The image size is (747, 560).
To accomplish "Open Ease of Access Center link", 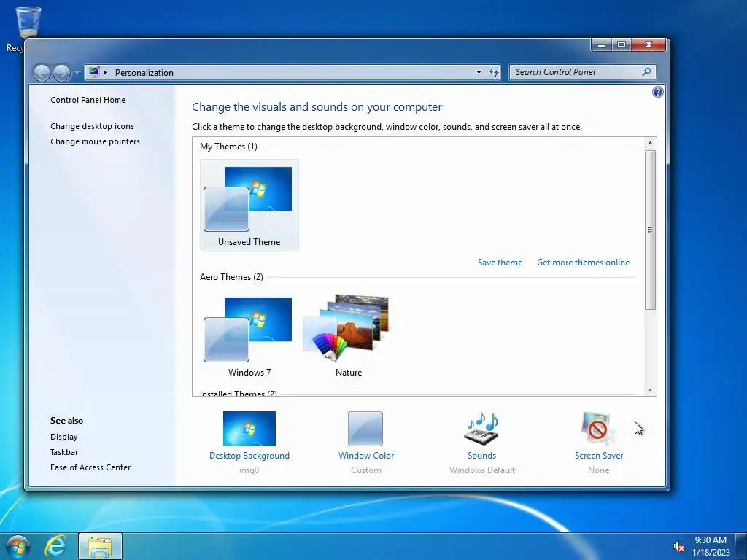I will [90, 467].
